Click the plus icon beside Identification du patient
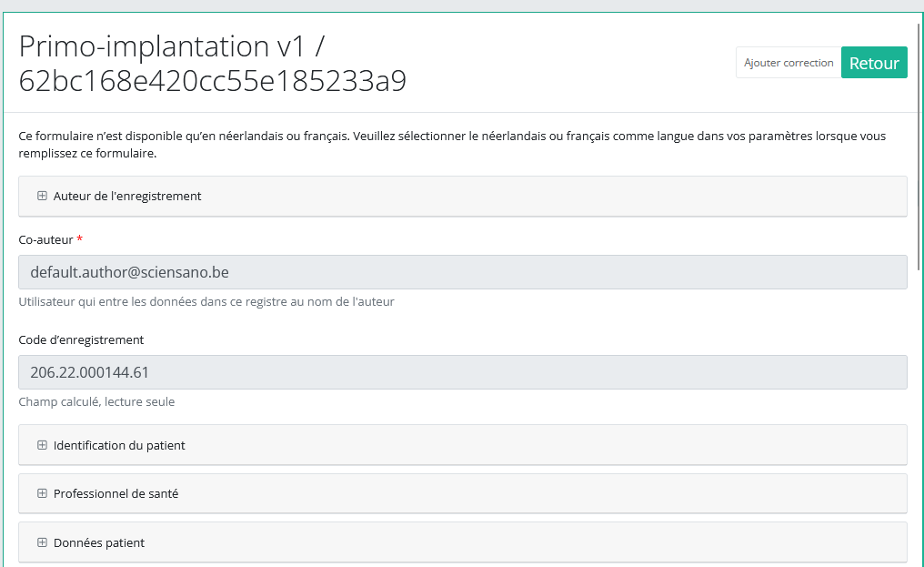924x567 pixels. point(42,445)
